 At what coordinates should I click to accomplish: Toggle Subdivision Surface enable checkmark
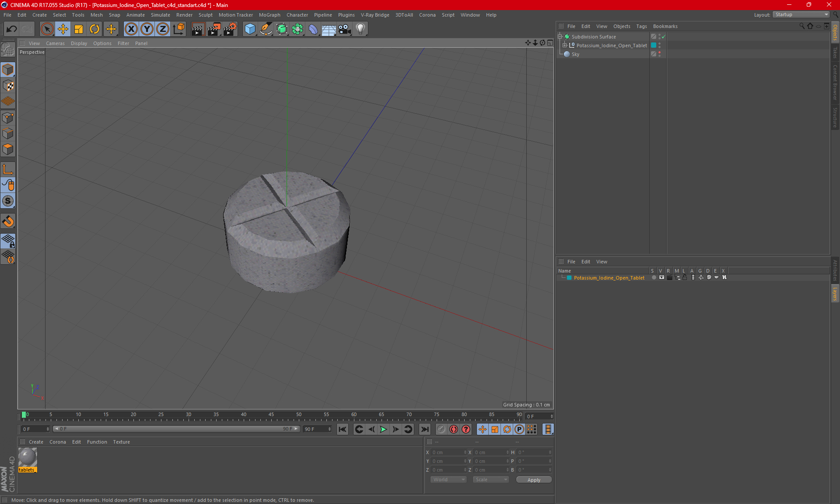click(664, 37)
